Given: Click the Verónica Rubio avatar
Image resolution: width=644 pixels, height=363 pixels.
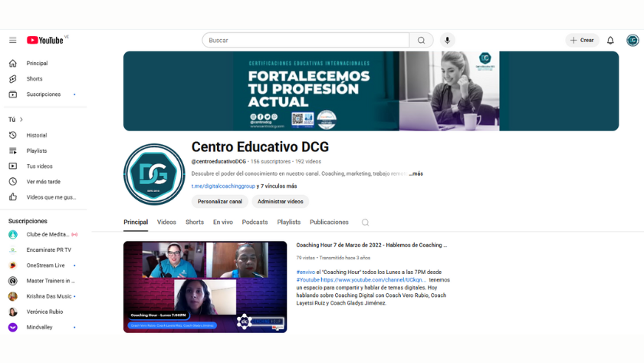Looking at the screenshot, I should tap(13, 312).
